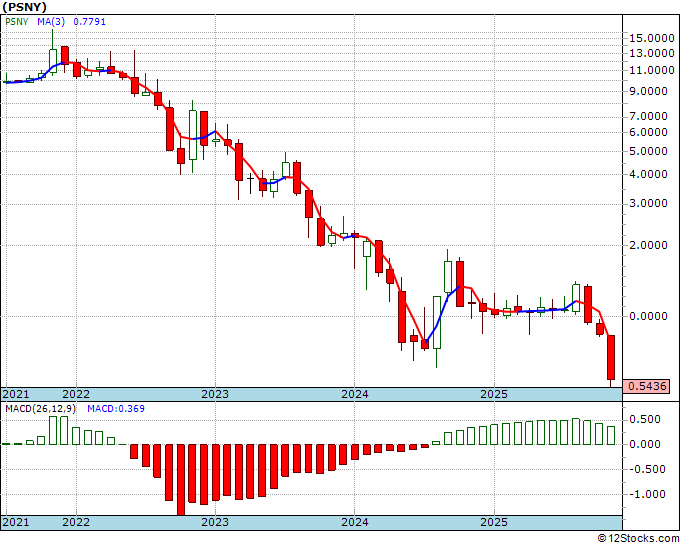Screen dimensions: 680x546
Task: Click the MA(3) indicator label
Action: pos(51,22)
